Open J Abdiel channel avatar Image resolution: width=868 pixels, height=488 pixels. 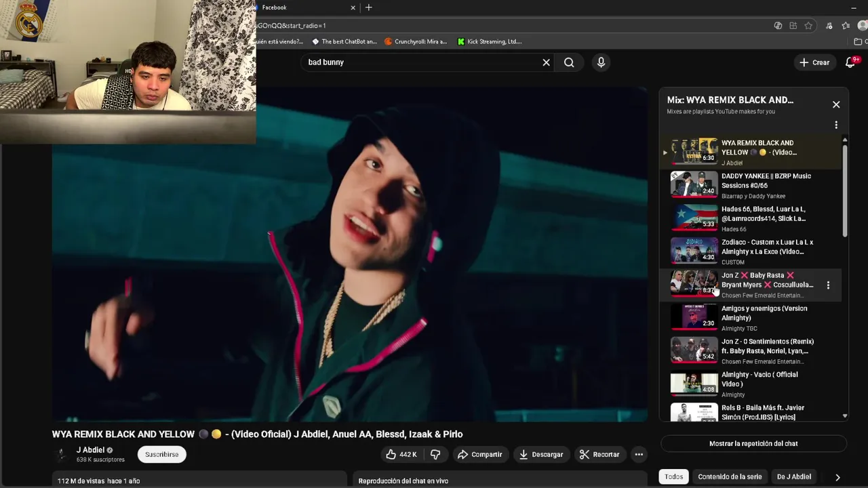62,455
